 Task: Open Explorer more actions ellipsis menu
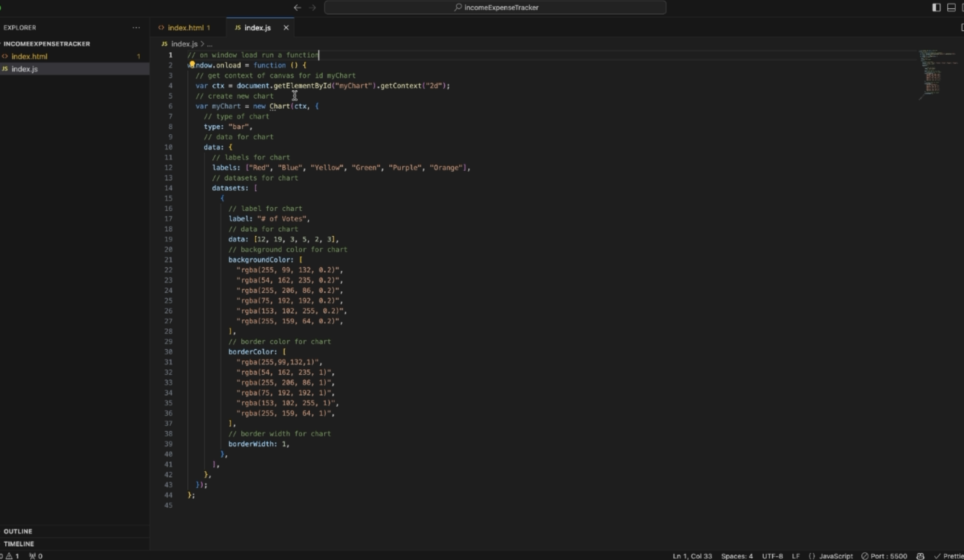coord(136,28)
